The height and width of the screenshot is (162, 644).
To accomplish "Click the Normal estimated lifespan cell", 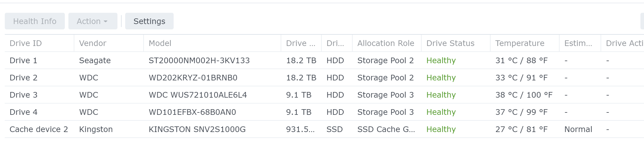I will (578, 129).
